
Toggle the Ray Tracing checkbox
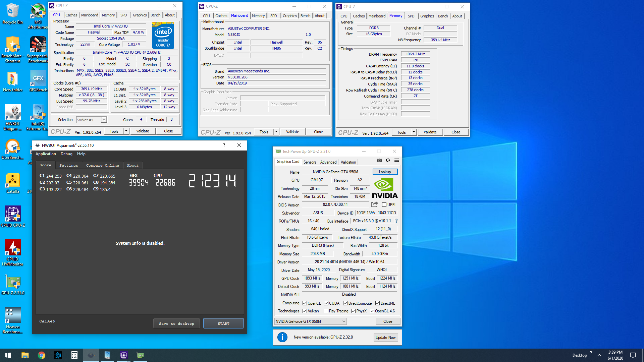(x=326, y=311)
